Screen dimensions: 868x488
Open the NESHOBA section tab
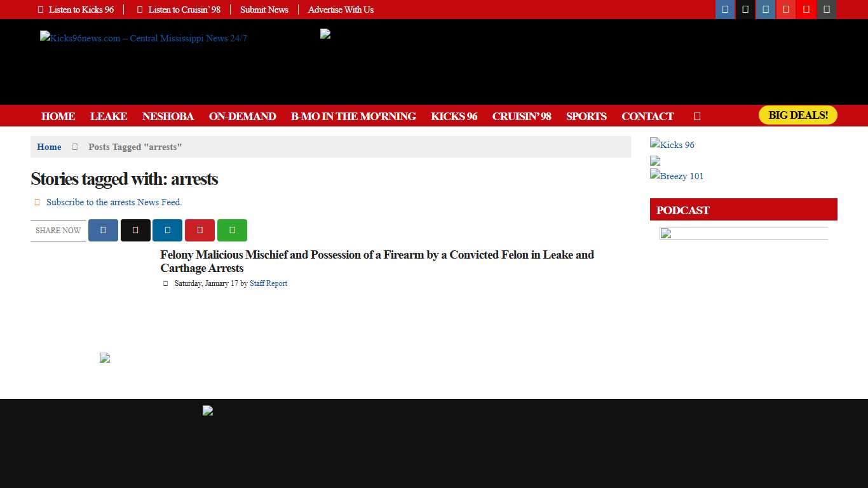168,116
